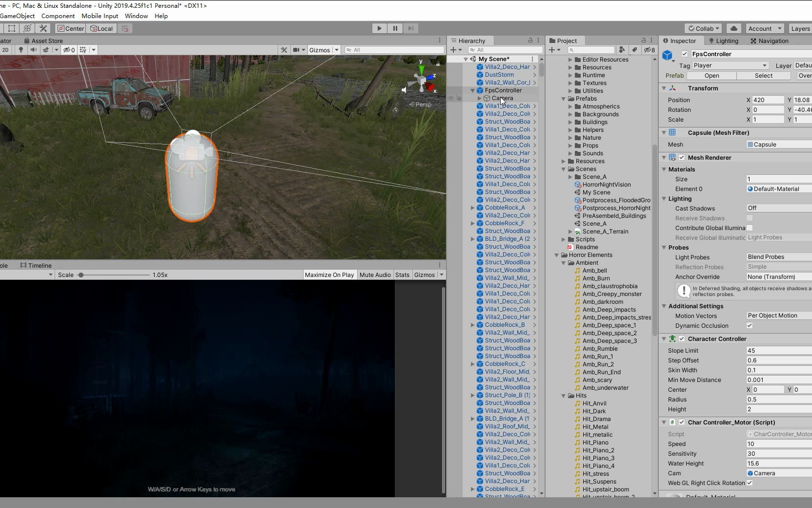Toggle scene lighting with the lightbulb icon
Screen dimensions: 812x508
pyautogui.click(x=20, y=49)
